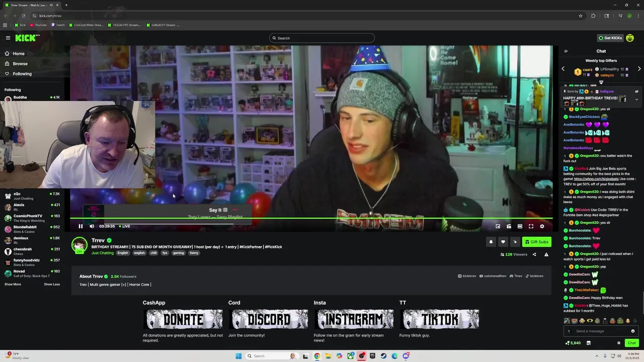Click the DISCORD panel banner
Screen dimensions: 644x362
pos(269,319)
